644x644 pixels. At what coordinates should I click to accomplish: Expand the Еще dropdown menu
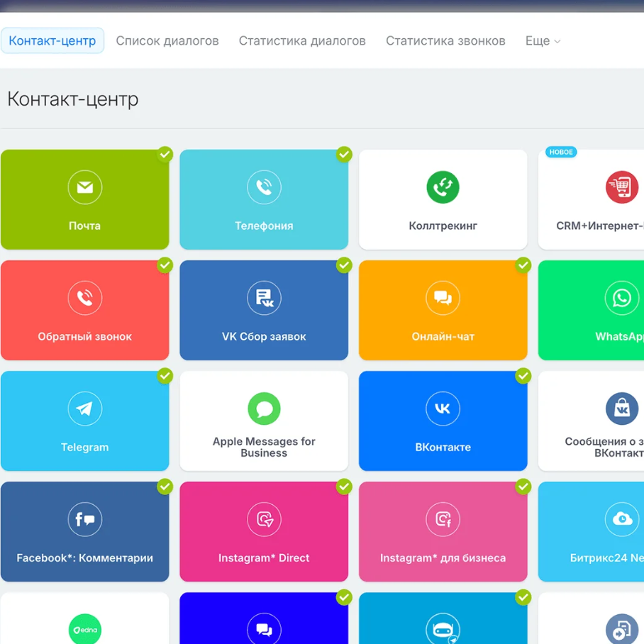click(543, 41)
